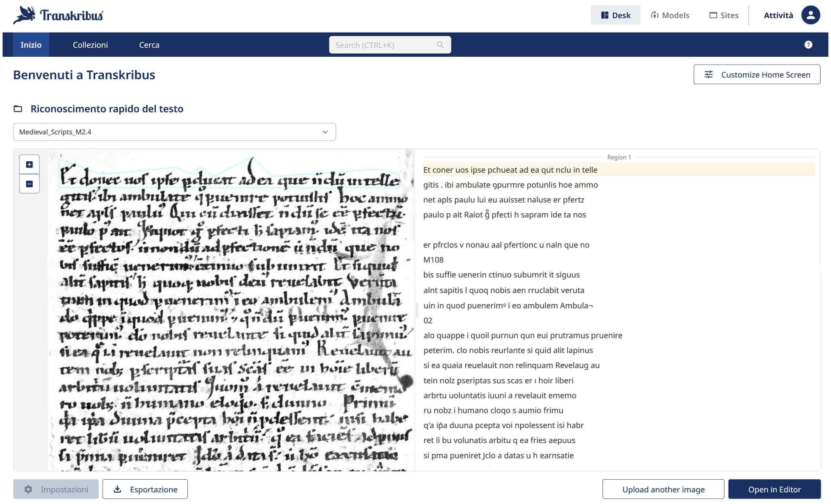831x504 pixels.
Task: Open the Models section
Action: coord(670,15)
